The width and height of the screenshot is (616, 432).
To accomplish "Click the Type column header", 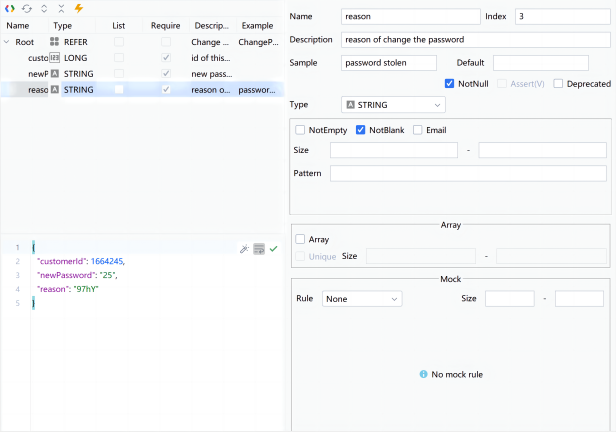I will [x=63, y=25].
